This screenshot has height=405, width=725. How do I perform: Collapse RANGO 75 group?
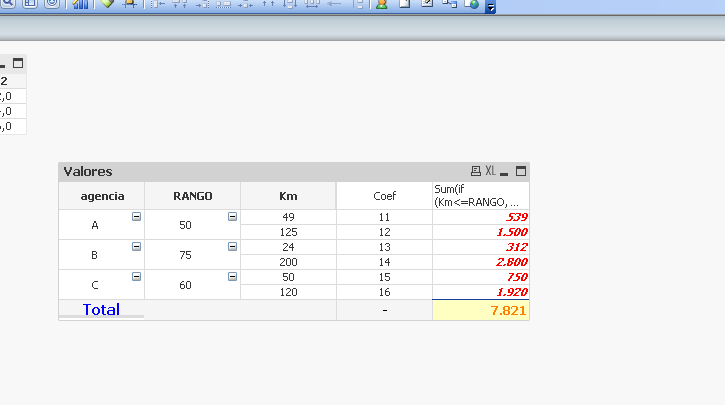pos(233,246)
